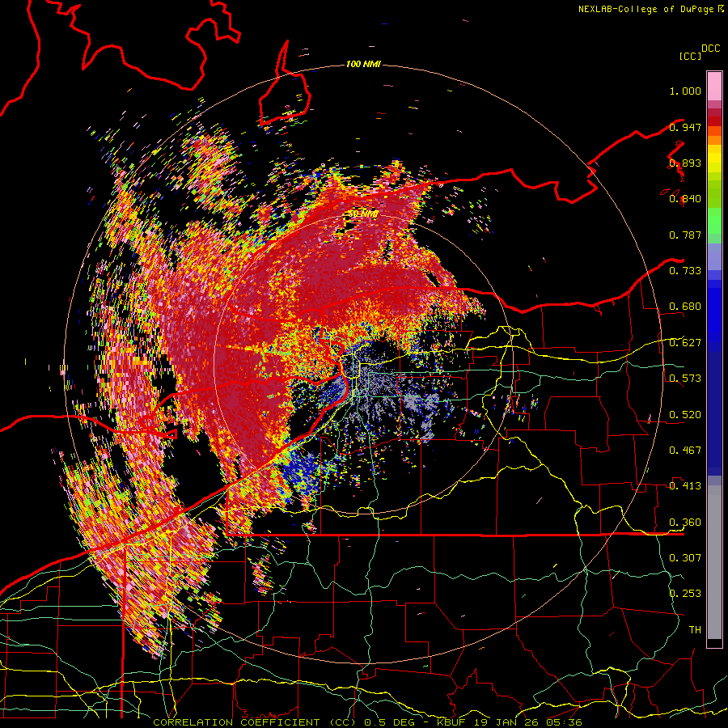Select the 0.680 scale value
The width and height of the screenshot is (728, 728).
685,307
